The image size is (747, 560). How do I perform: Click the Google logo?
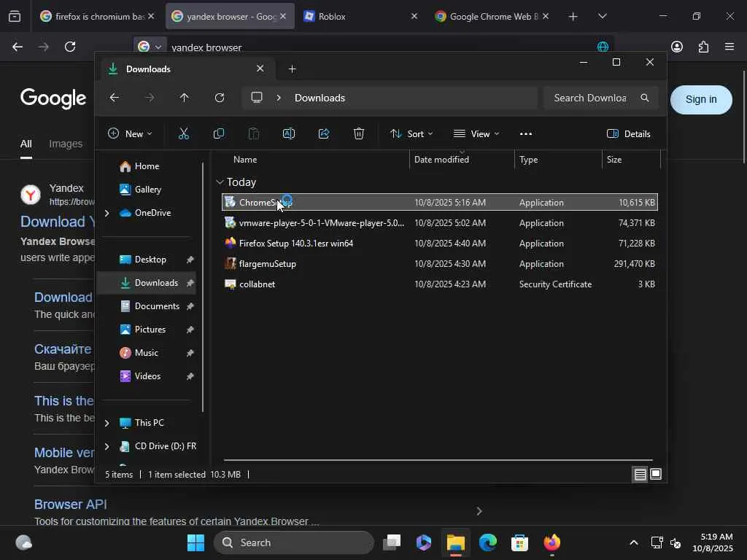point(53,98)
